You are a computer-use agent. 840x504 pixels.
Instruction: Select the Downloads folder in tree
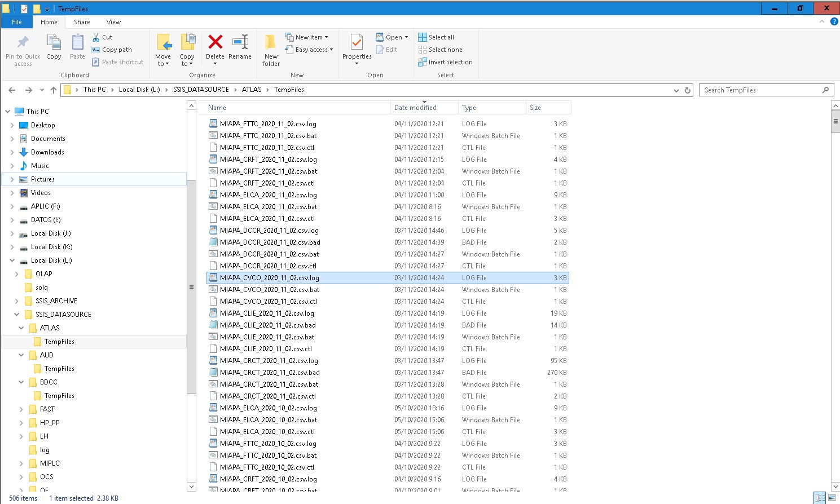pos(47,152)
